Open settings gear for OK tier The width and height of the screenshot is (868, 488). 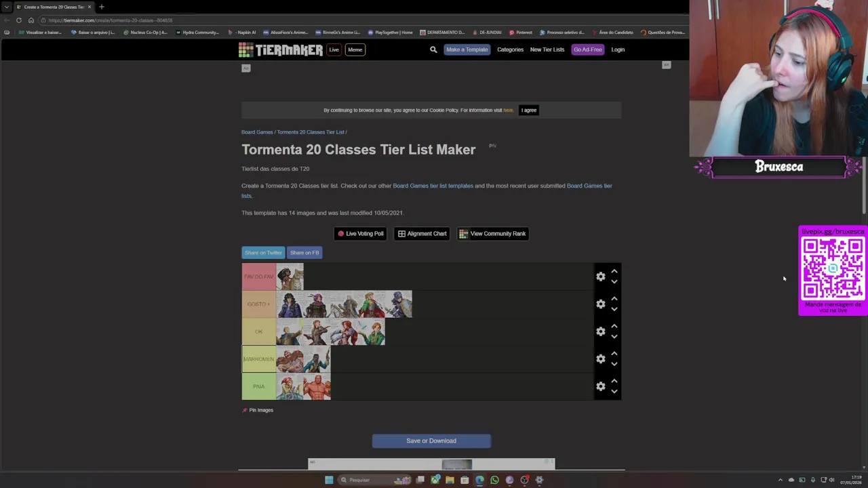[x=600, y=331]
